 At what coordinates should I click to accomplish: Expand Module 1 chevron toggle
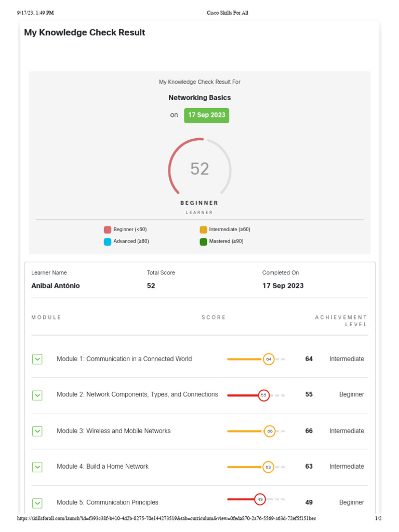[x=37, y=359]
